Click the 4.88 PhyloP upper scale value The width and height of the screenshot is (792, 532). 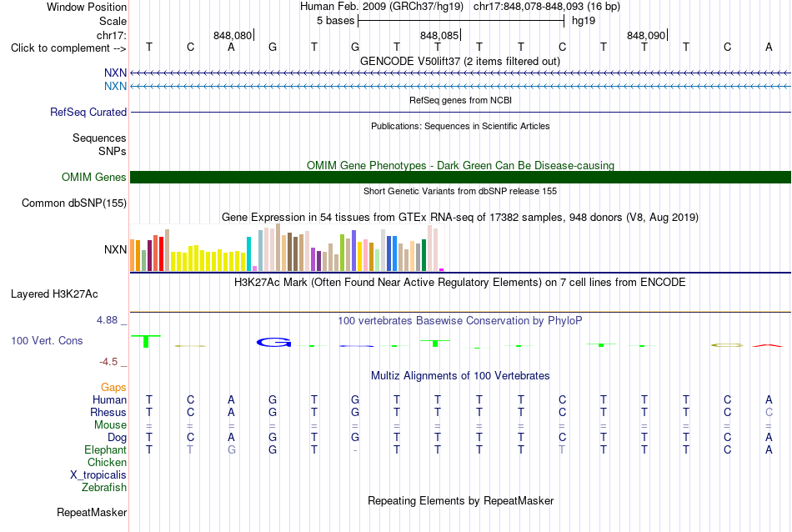pyautogui.click(x=107, y=320)
